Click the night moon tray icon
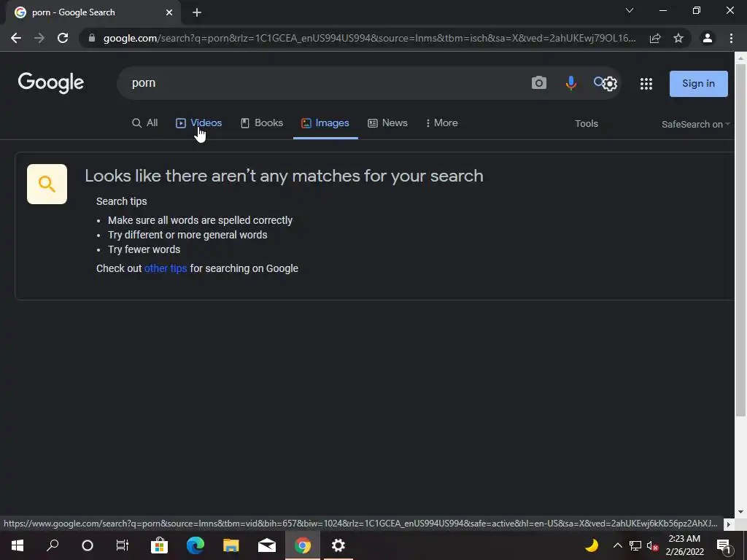Viewport: 747px width, 560px height. (591, 545)
